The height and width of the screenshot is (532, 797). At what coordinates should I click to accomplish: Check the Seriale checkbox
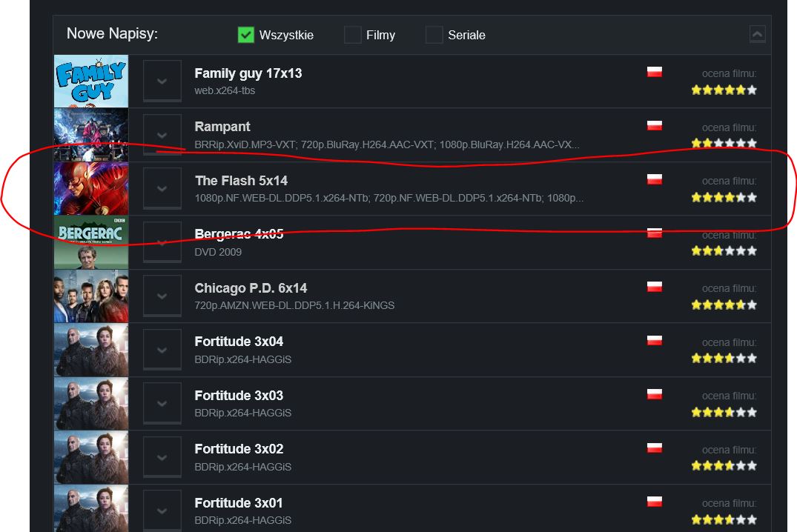(x=434, y=35)
